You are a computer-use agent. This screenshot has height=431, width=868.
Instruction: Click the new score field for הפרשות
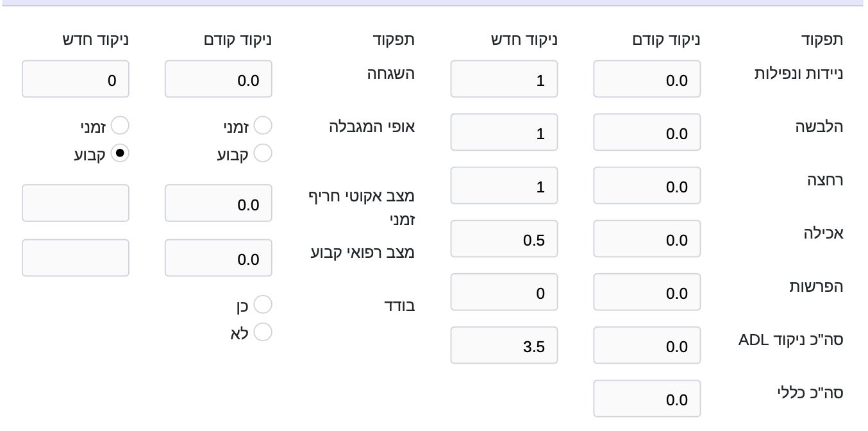pyautogui.click(x=504, y=292)
